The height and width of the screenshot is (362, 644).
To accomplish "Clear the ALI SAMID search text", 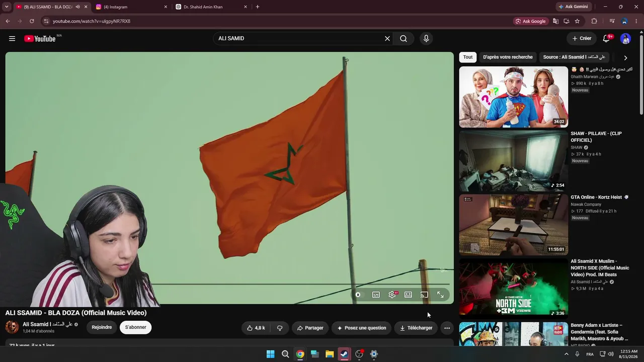I will 387,39.
